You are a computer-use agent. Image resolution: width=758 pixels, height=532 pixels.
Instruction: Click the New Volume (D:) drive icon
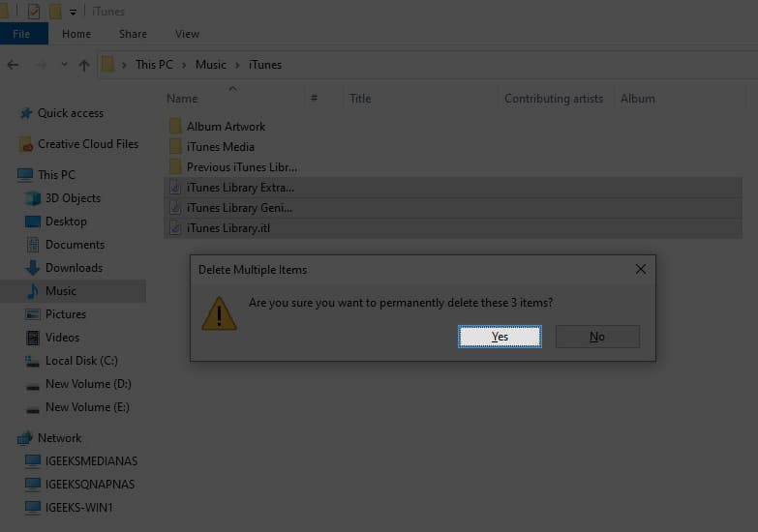33,387
